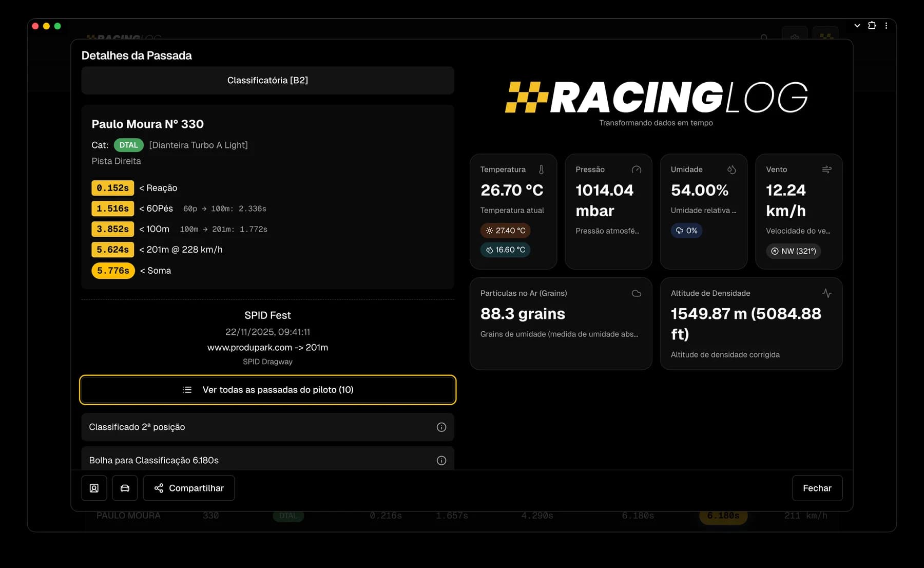Click the NW (321°) wind direction badge
The height and width of the screenshot is (568, 924).
[794, 251]
